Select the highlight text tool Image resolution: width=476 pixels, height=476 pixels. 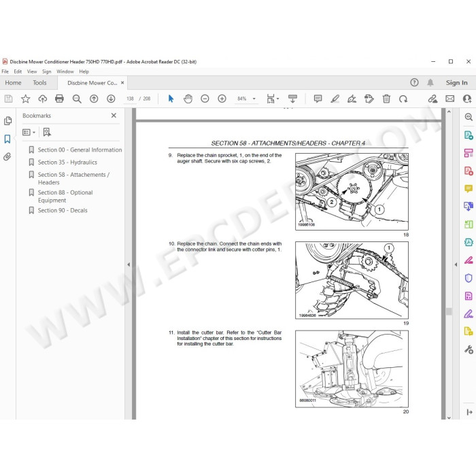335,99
